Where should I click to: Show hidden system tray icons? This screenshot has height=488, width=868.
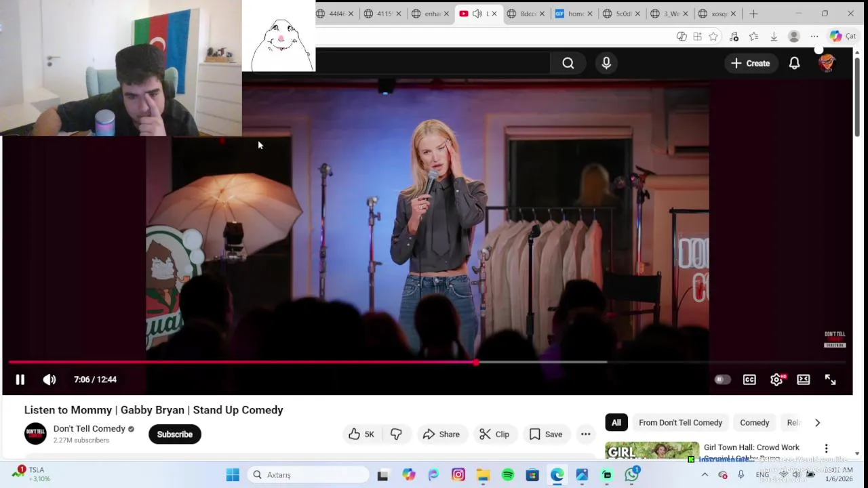tap(705, 475)
